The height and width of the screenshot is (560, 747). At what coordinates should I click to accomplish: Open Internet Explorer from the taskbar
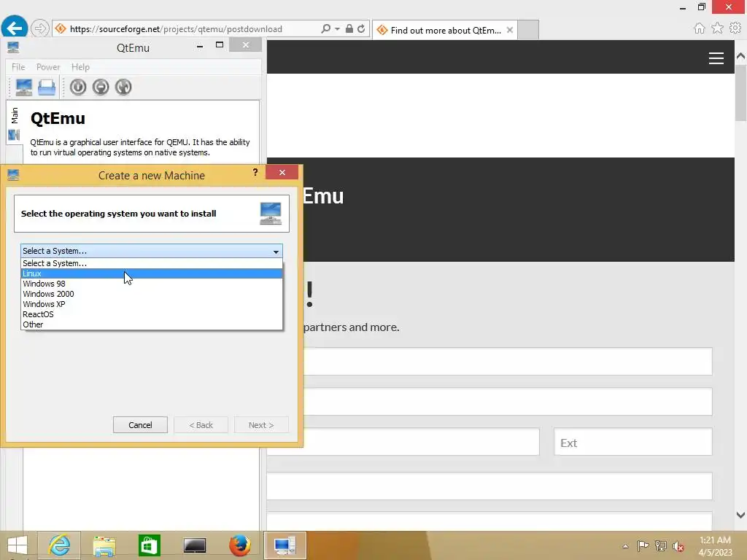[59, 545]
